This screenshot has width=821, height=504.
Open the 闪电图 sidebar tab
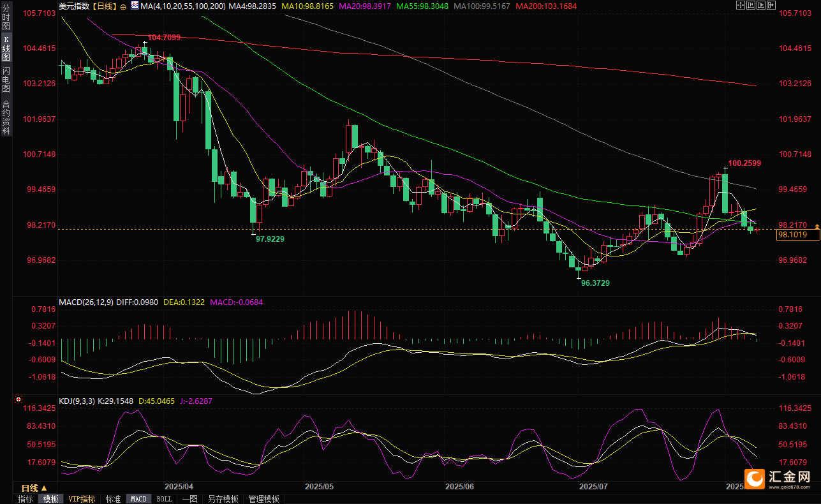click(6, 78)
